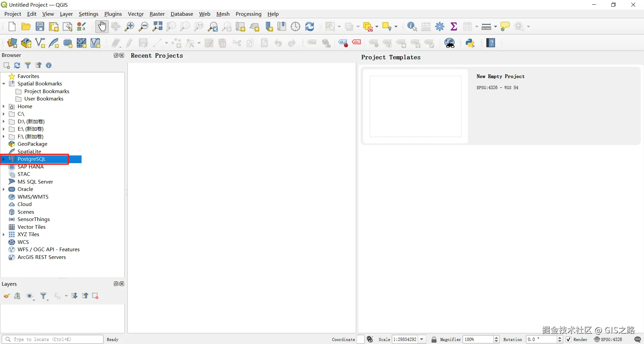
Task: Expand the PostgreSQL tree node
Action: point(3,159)
